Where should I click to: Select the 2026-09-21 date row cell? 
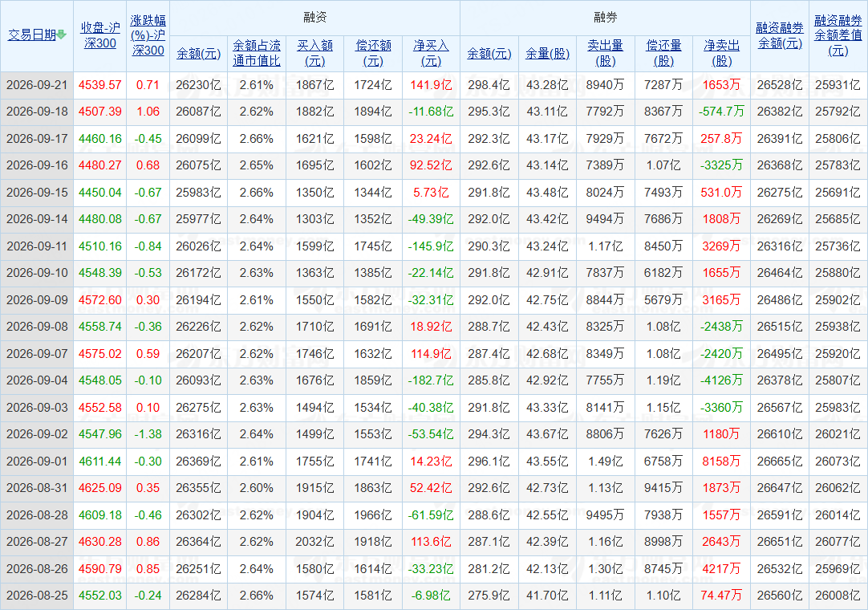(37, 85)
